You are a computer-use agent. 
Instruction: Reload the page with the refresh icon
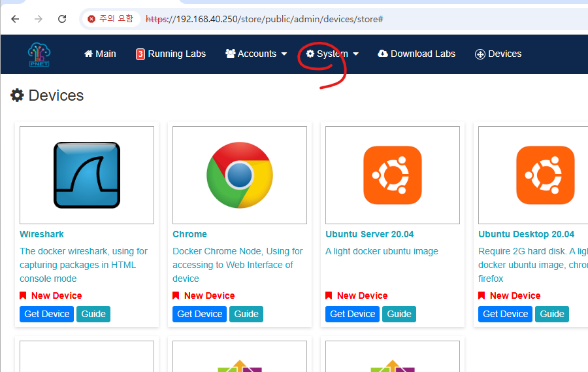[x=62, y=19]
